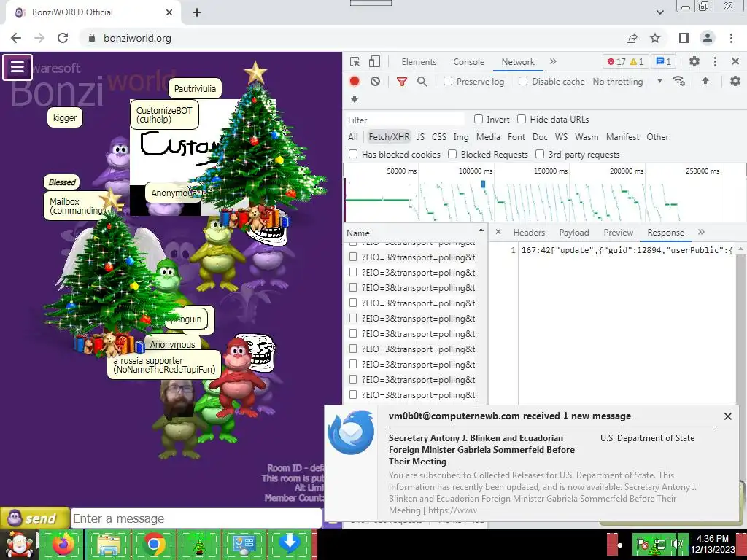
Task: Launch Firefox from the taskbar
Action: click(x=63, y=544)
